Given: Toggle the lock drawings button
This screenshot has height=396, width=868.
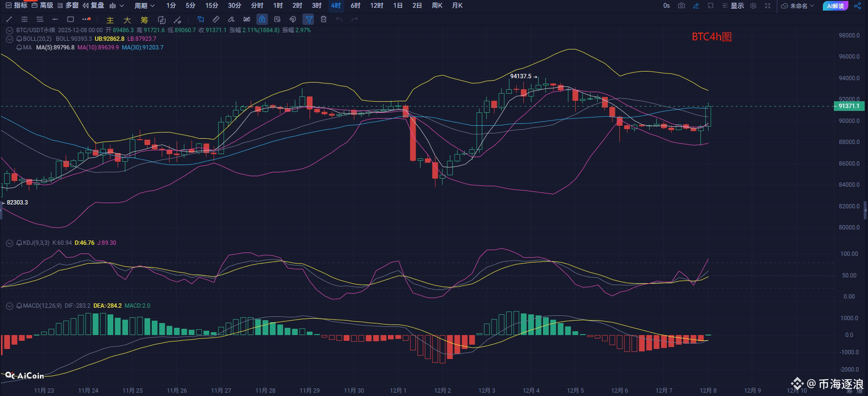Looking at the screenshot, I should coord(262,20).
